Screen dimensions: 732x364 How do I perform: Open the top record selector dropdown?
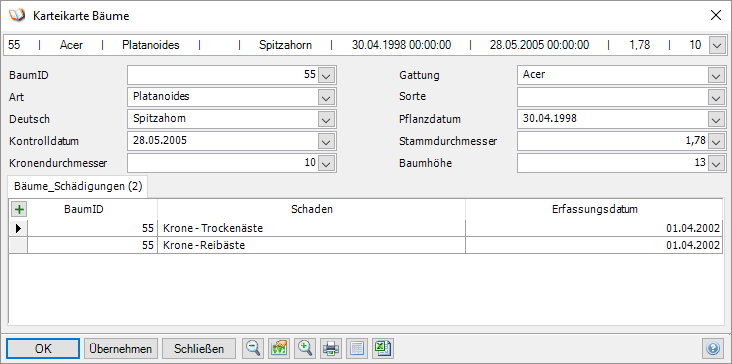click(x=716, y=45)
